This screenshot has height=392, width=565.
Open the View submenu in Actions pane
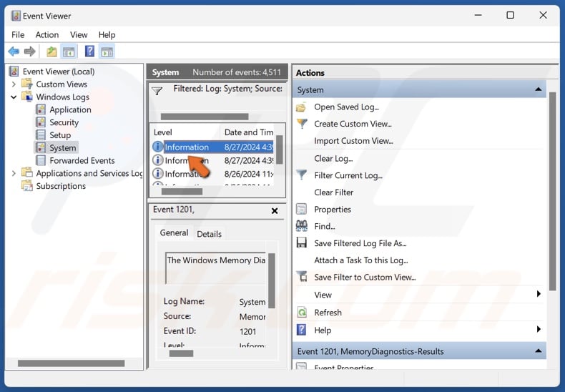(x=323, y=295)
